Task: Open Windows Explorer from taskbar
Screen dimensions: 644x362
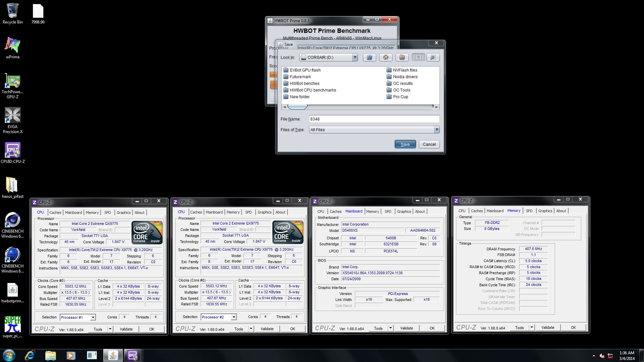Action: tap(50, 355)
